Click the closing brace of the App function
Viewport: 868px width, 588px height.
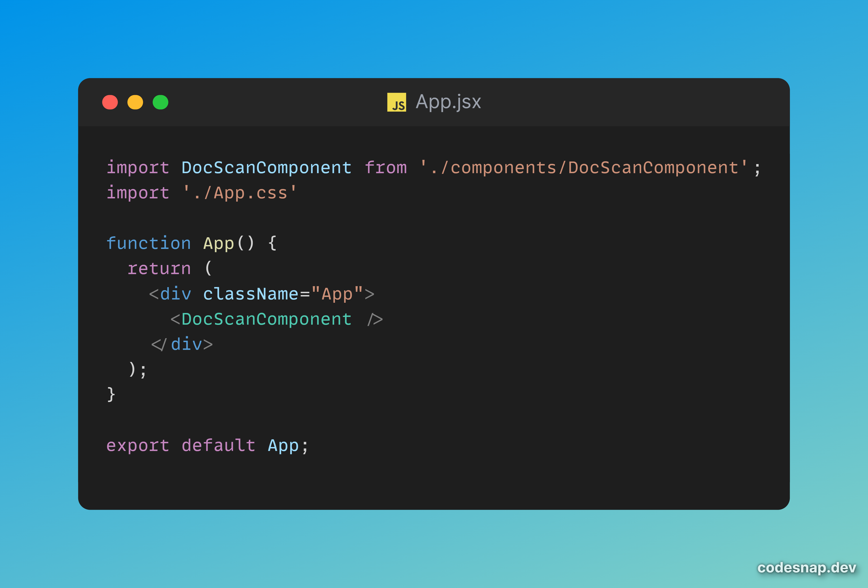click(x=111, y=394)
